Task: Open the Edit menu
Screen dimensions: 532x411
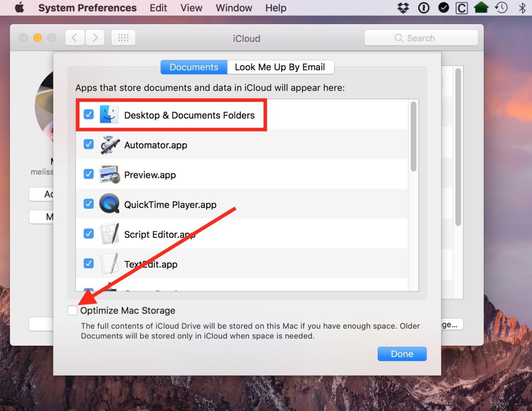Action: [158, 8]
